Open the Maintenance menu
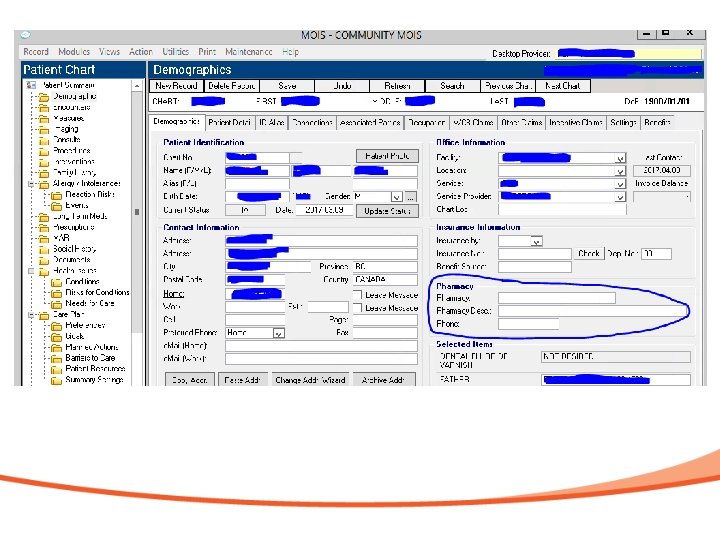This screenshot has height=540, width=720. pyautogui.click(x=248, y=52)
